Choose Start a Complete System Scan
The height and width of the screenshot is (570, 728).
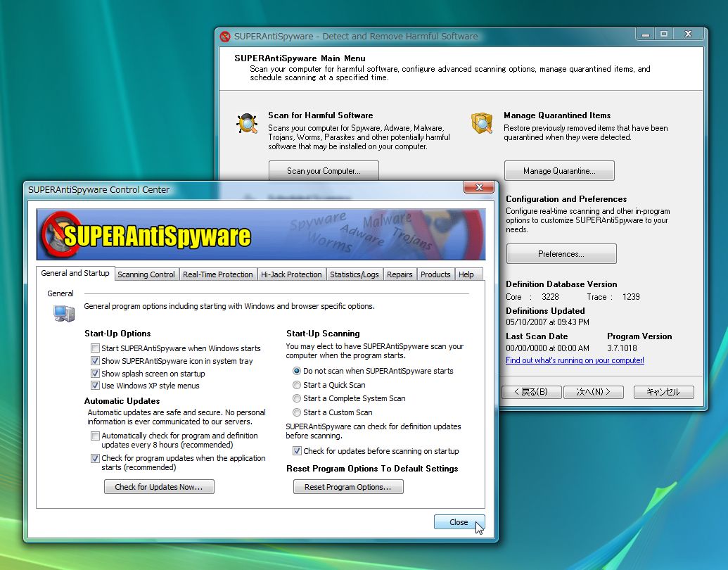tap(297, 398)
